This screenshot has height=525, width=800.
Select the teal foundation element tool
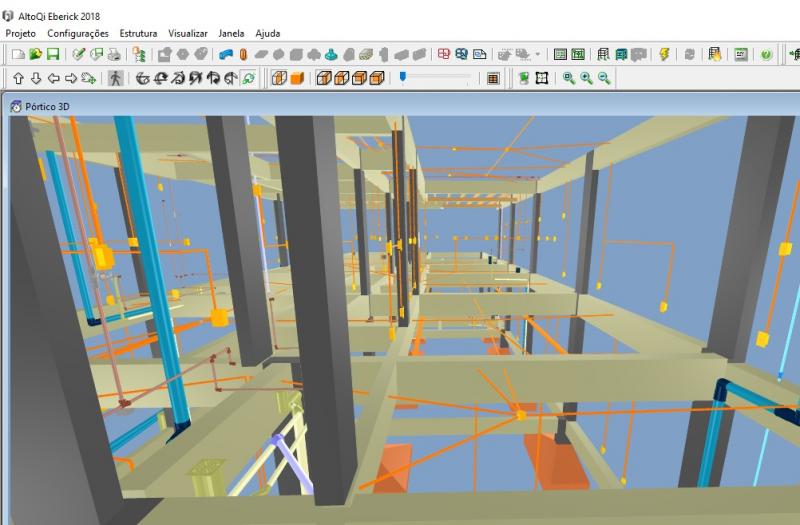click(332, 54)
